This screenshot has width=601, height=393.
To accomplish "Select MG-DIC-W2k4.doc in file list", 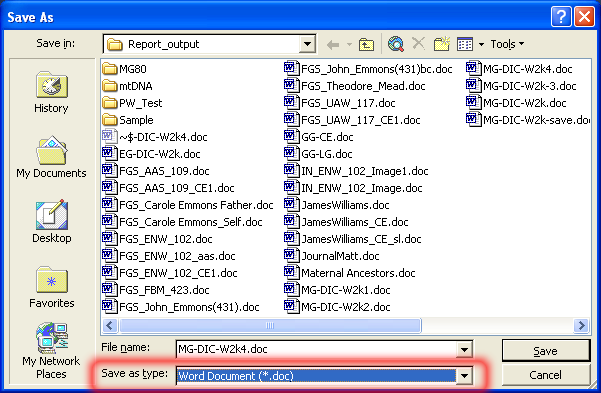I will [x=519, y=69].
